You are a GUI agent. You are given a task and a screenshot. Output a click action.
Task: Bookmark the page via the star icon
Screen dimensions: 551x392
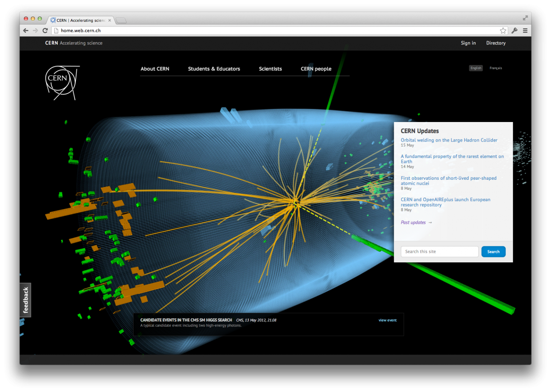point(503,31)
